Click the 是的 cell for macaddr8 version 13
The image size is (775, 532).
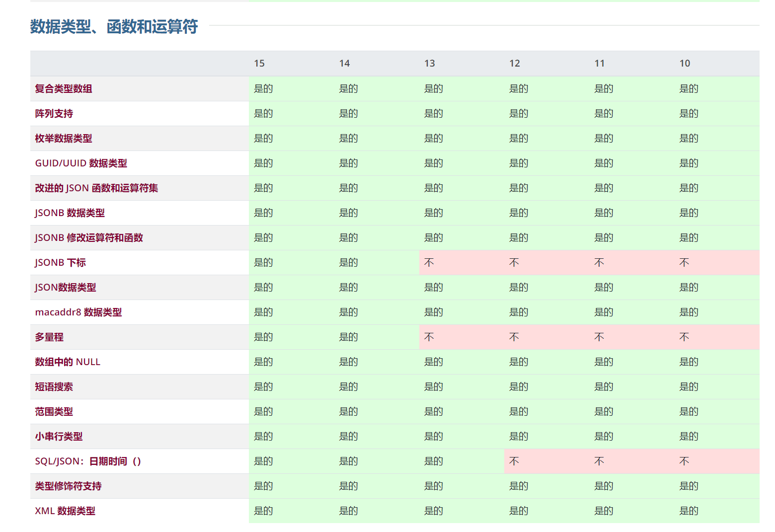click(x=462, y=312)
